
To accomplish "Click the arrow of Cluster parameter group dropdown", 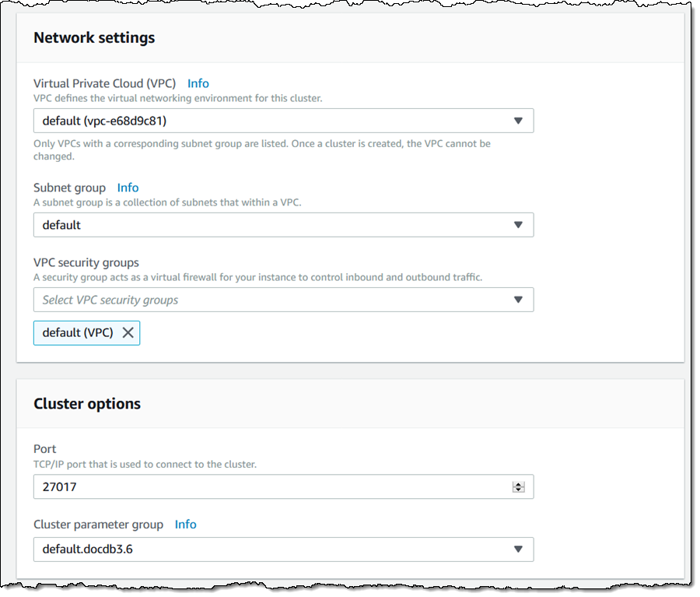I will coord(518,550).
